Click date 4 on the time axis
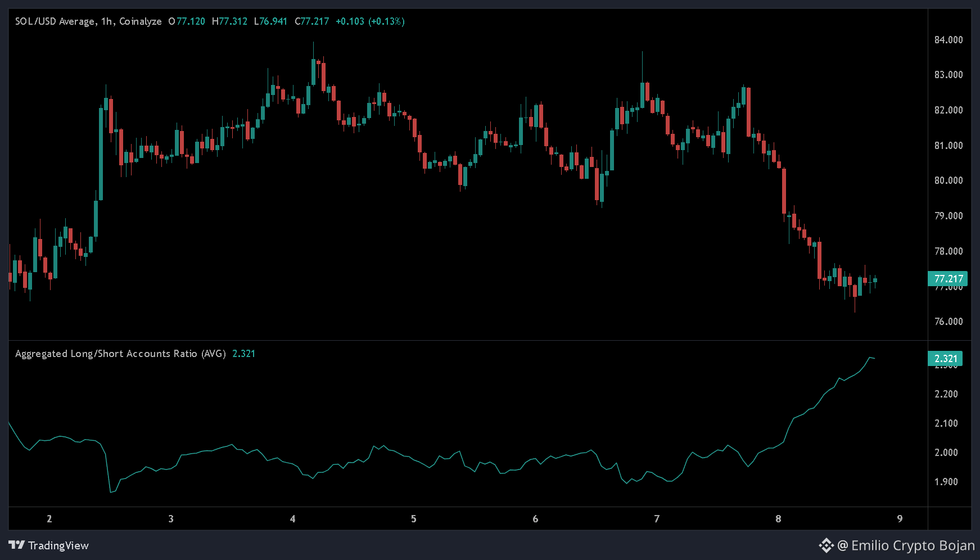 tap(292, 519)
